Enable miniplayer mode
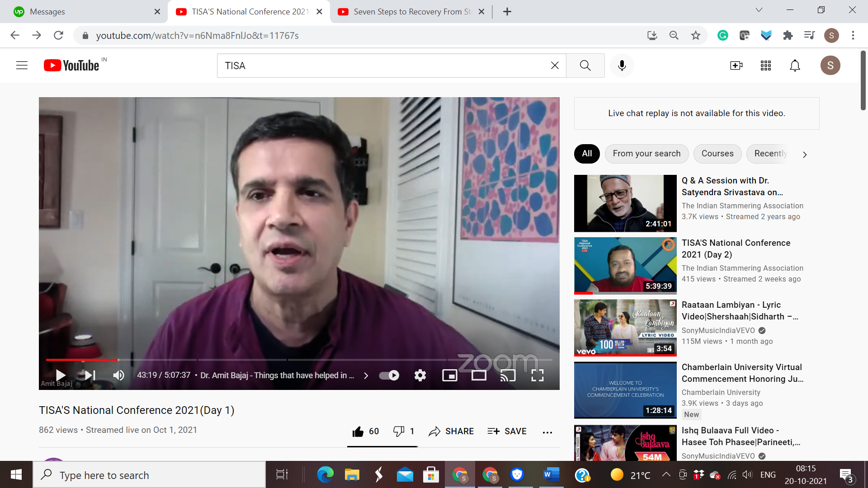The width and height of the screenshot is (868, 488). click(449, 375)
